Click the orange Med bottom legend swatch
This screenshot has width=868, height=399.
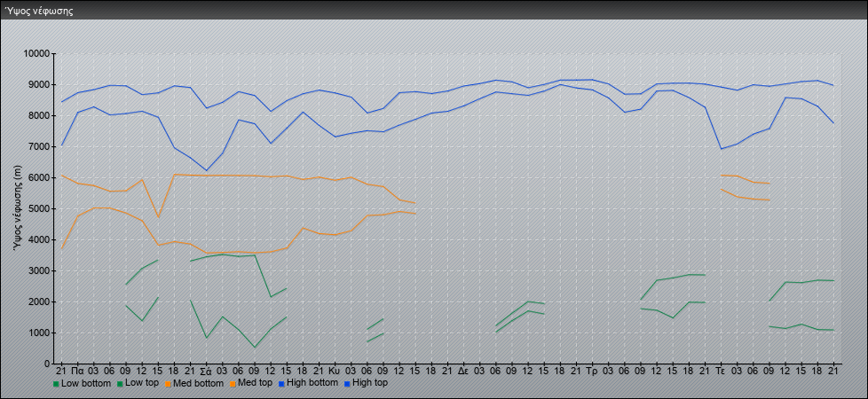pos(167,383)
